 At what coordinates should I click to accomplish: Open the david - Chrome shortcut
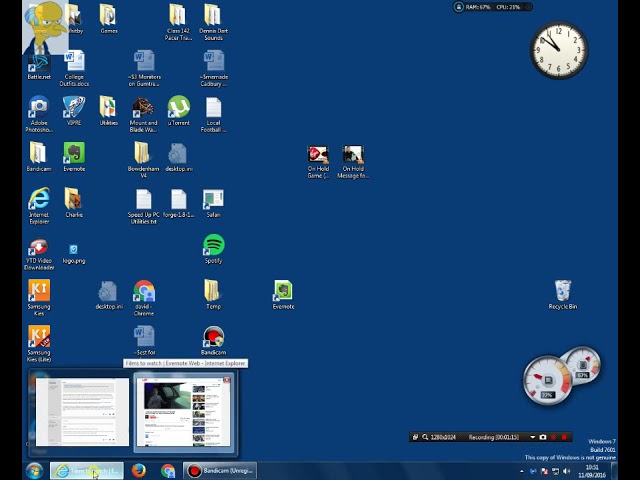coord(144,298)
